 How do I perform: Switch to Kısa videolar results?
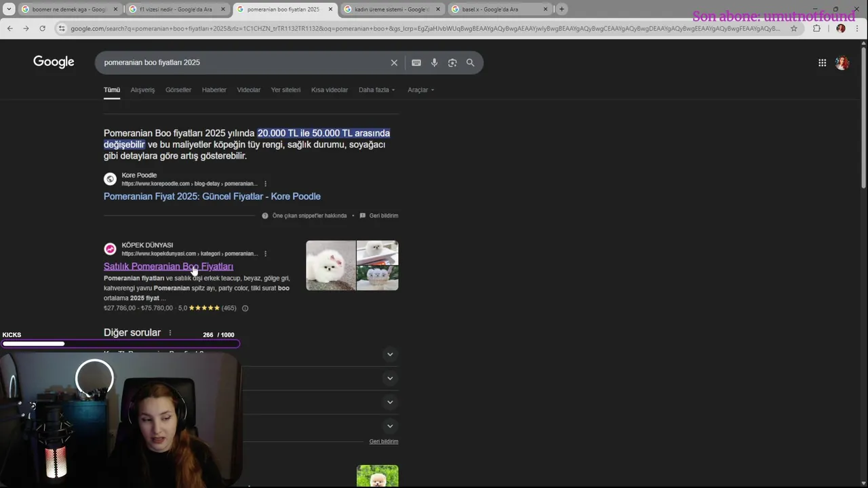point(329,90)
